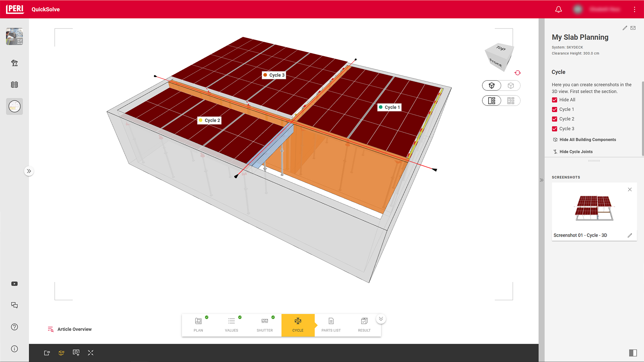Viewport: 644px width, 362px height.
Task: Click Hide All Building Components
Action: tap(587, 139)
